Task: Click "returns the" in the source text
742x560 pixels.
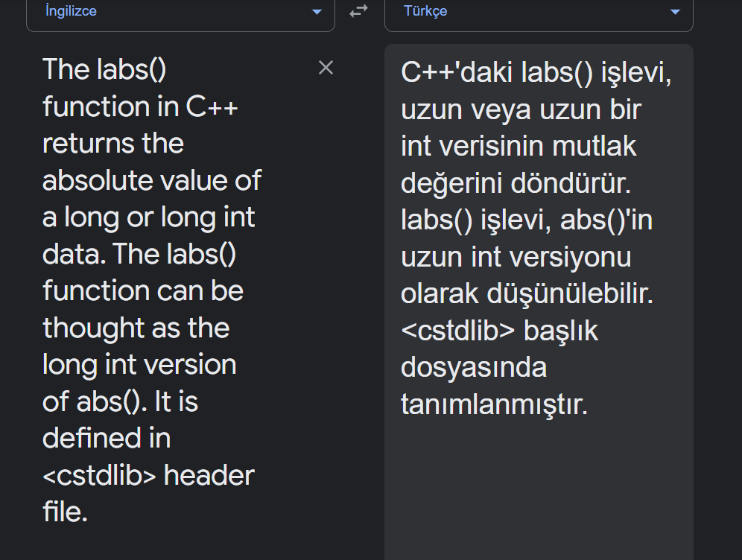Action: pyautogui.click(x=113, y=143)
